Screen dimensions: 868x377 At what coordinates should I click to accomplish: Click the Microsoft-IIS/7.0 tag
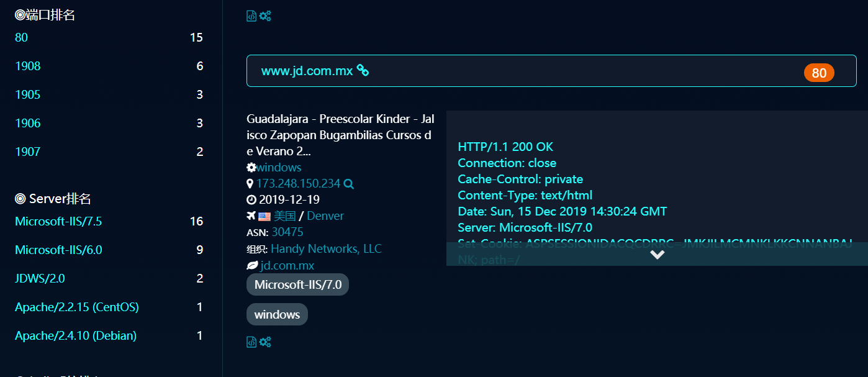coord(298,284)
